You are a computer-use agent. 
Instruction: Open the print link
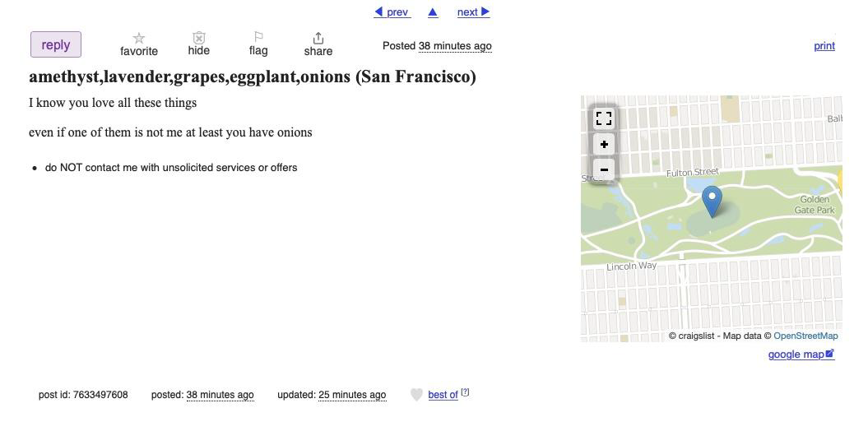point(824,46)
